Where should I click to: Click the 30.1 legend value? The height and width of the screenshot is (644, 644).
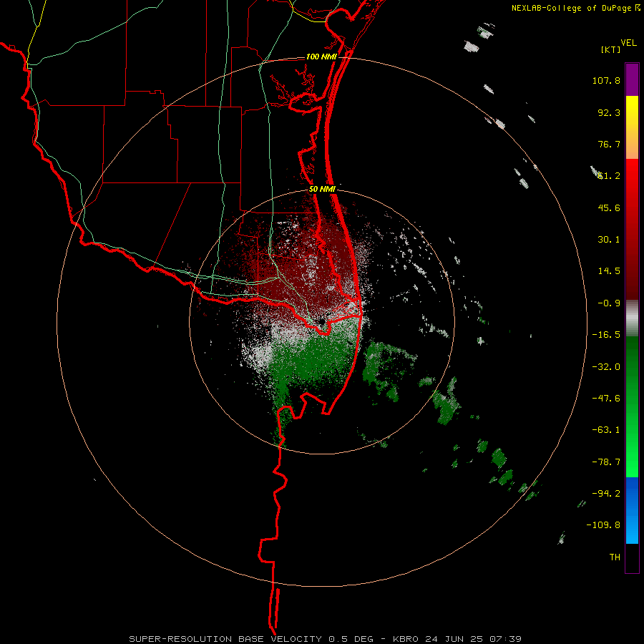(609, 240)
